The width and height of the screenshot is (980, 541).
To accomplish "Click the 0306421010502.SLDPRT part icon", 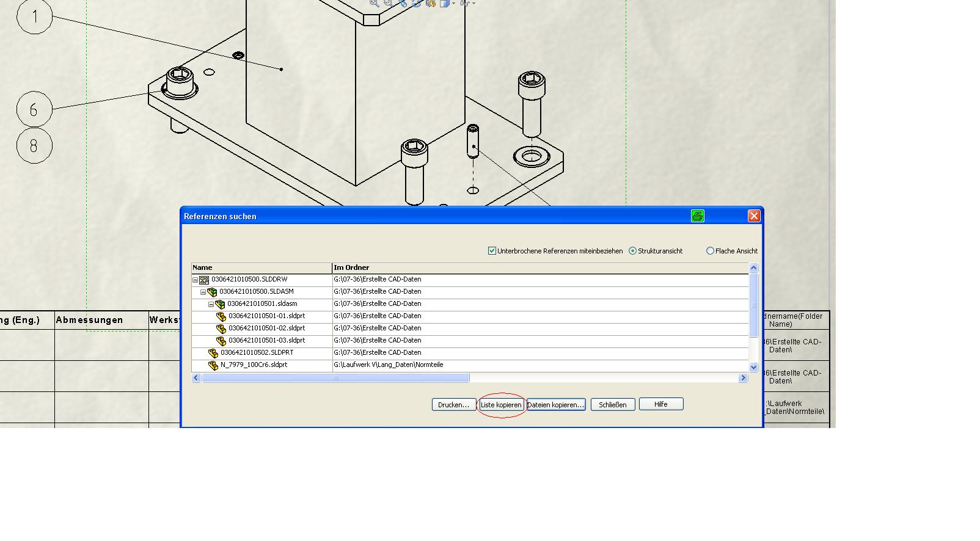I will 213,353.
